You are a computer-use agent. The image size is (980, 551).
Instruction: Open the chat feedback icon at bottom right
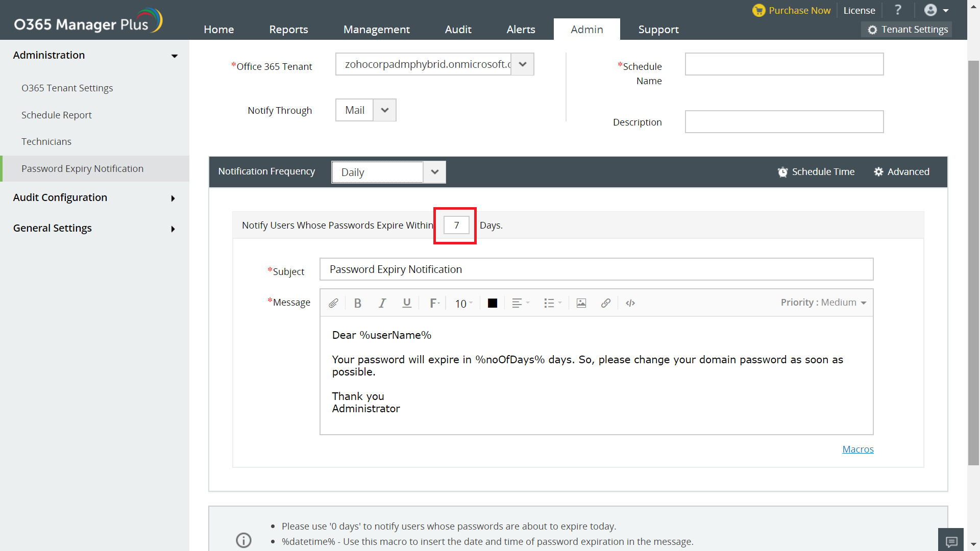click(x=951, y=541)
